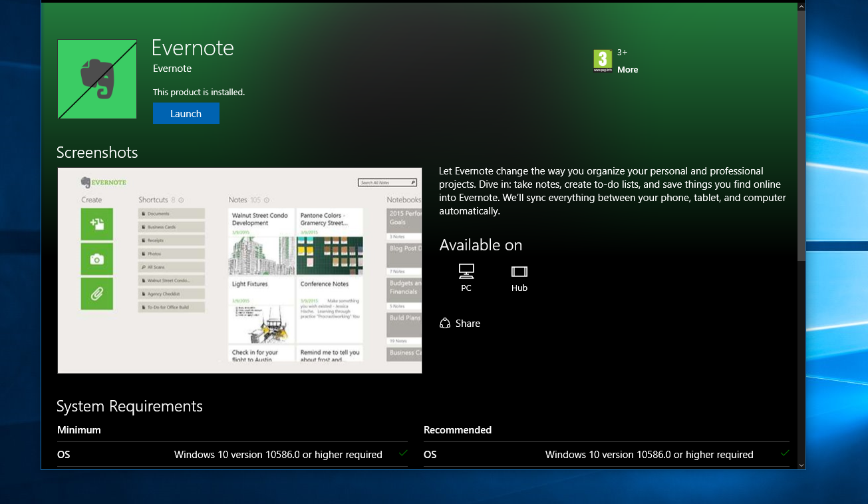This screenshot has height=504, width=868.
Task: Expand the Notes count info circle
Action: tap(265, 199)
